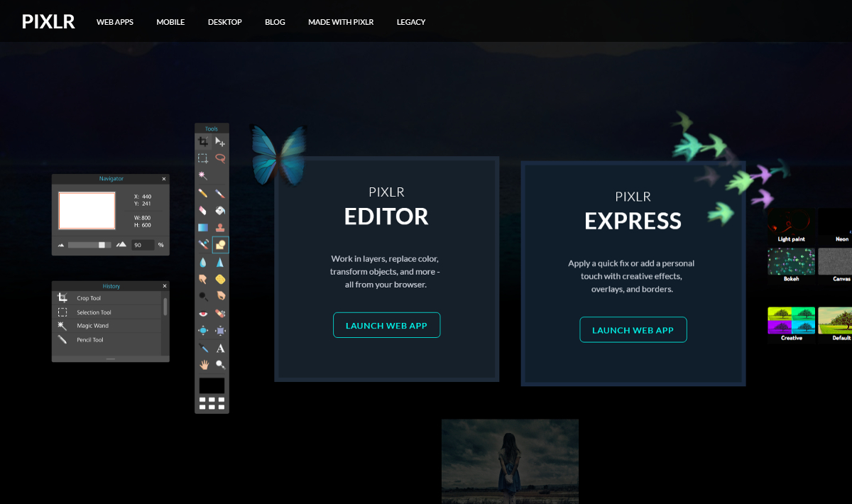The image size is (852, 504).
Task: Select the Gradient tool
Action: 203,228
